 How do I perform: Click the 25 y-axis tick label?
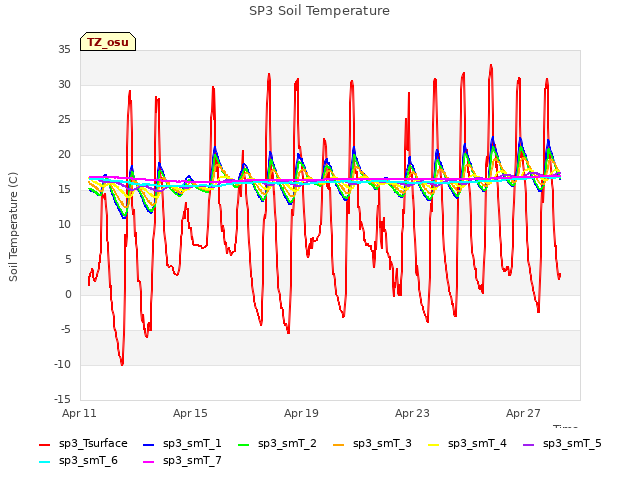click(x=64, y=120)
